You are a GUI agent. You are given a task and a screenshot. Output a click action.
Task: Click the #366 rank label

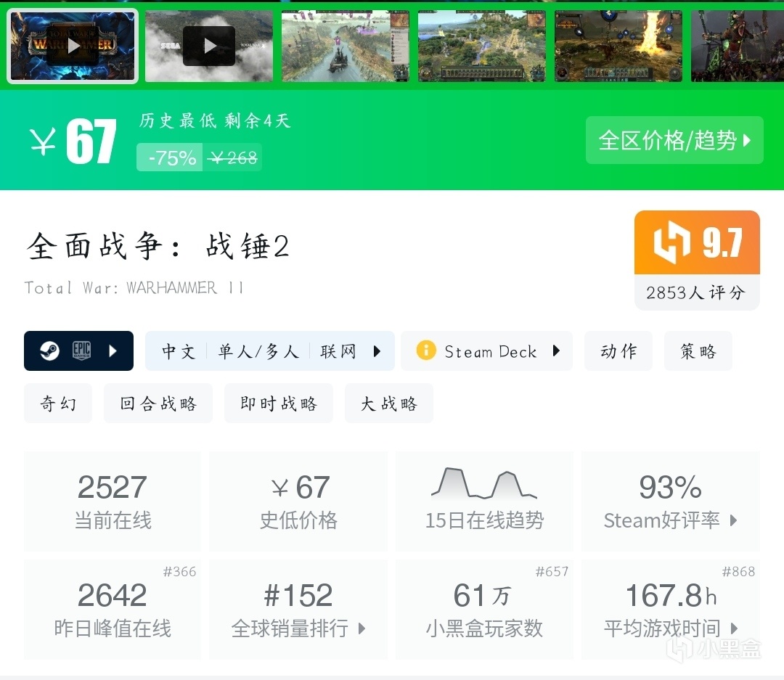coord(179,571)
